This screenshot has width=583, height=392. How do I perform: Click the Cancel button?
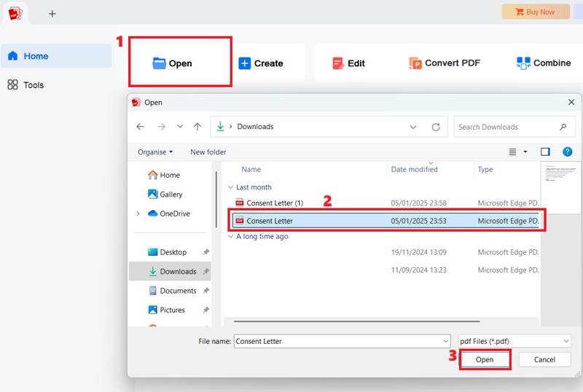click(x=544, y=360)
